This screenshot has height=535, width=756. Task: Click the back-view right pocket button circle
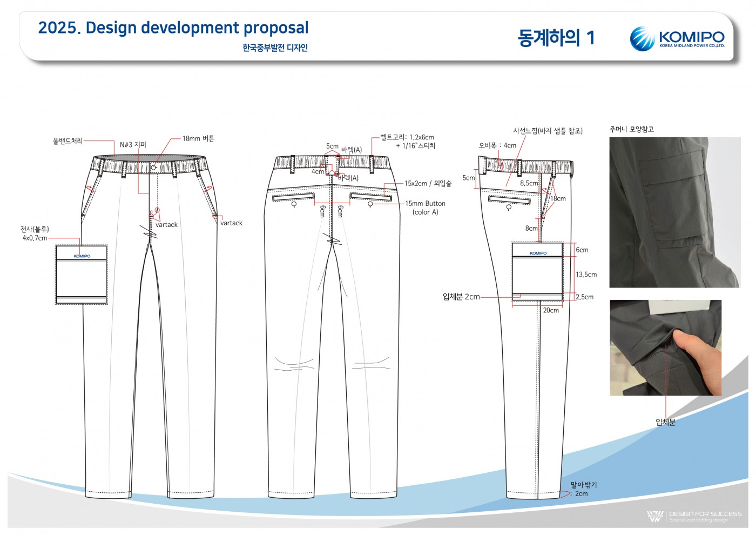(370, 204)
